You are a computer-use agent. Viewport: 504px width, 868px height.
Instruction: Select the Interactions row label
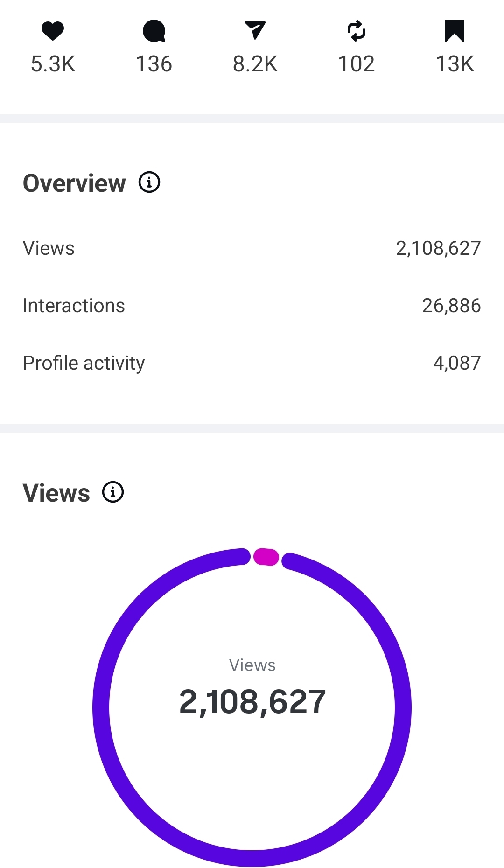click(x=74, y=306)
